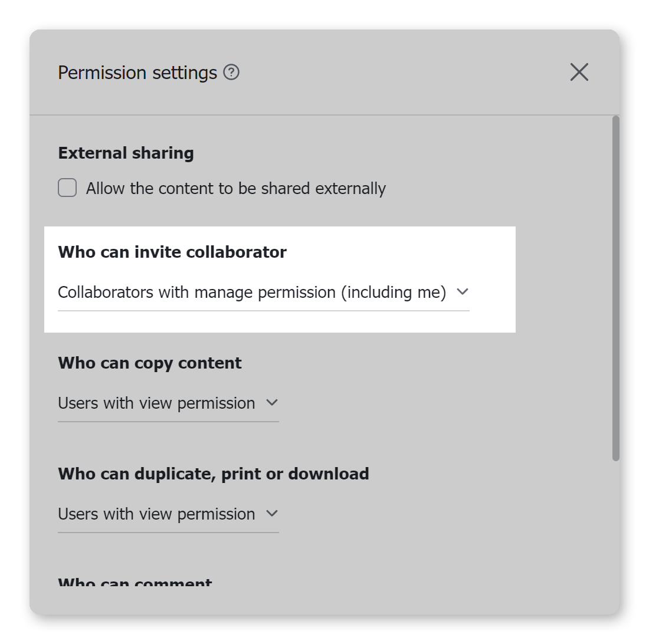Open the 'Collaborators with manage permission' dropdown
This screenshot has height=644, width=649.
(252, 293)
